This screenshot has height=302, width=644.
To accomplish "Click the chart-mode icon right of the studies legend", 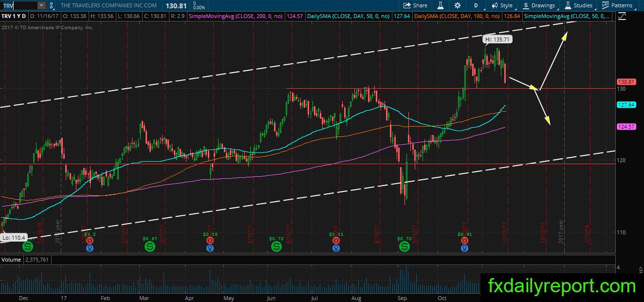I will pos(622,16).
